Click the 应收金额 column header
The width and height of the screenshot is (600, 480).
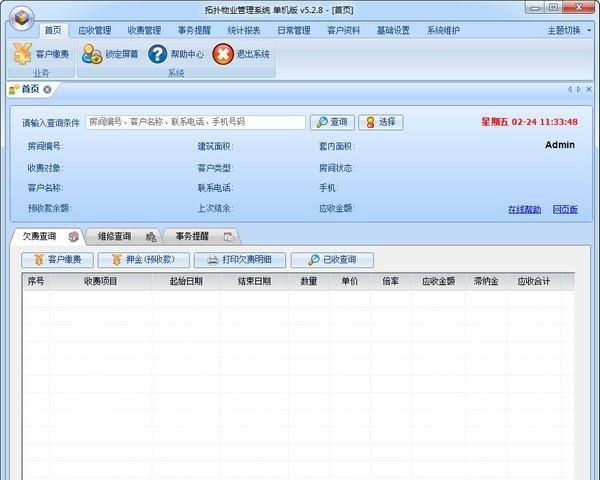point(439,281)
